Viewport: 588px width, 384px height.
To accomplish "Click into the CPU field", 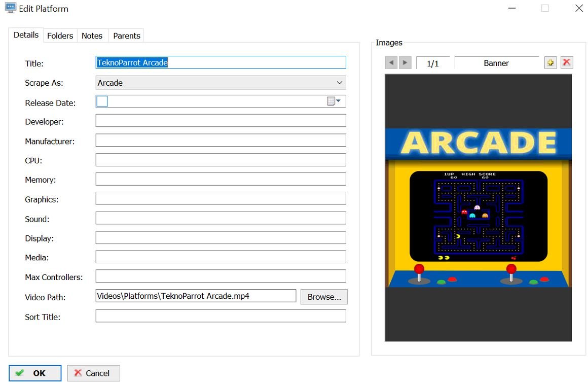I will coord(221,159).
